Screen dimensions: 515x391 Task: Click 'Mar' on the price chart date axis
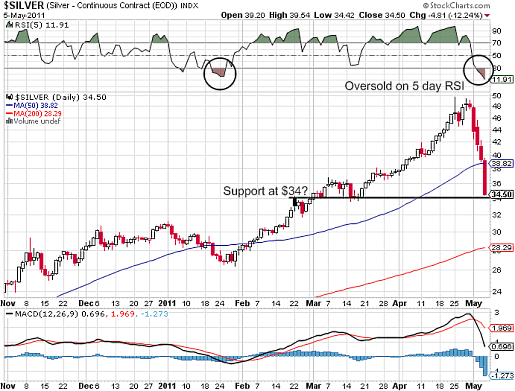point(313,303)
